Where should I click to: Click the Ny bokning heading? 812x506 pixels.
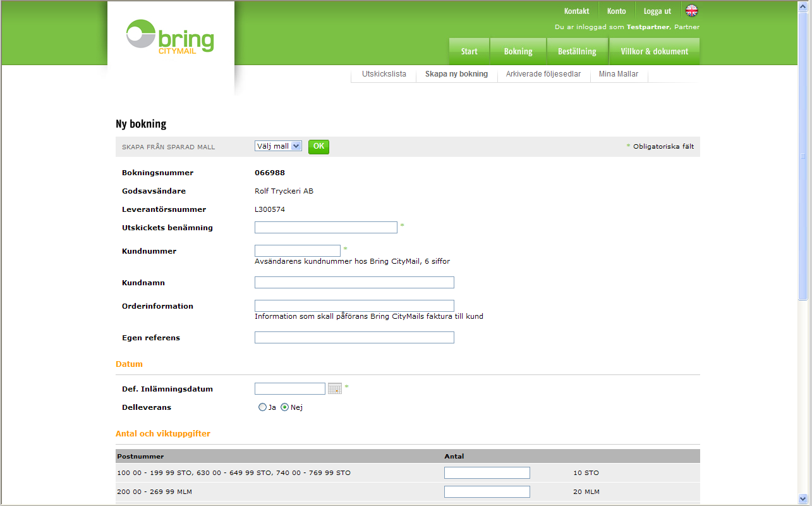(141, 124)
